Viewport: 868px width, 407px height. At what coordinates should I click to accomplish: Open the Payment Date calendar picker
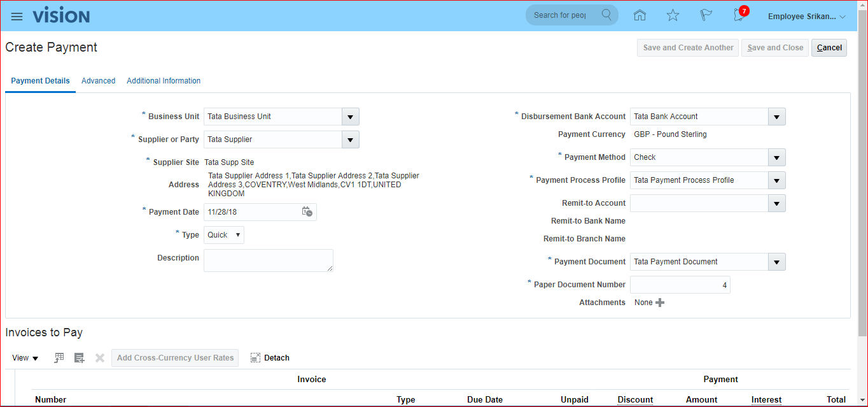tap(307, 212)
